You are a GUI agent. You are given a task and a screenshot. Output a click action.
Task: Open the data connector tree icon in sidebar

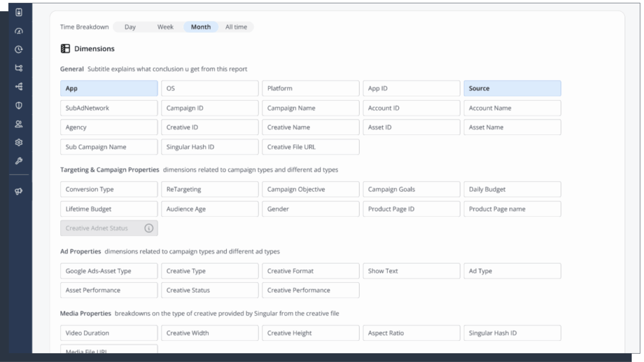pos(19,87)
